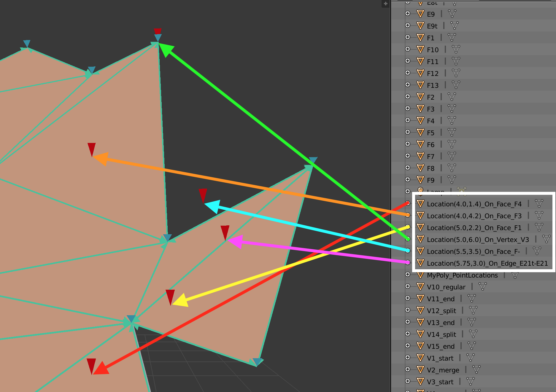This screenshot has width=556, height=392.
Task: Click the mesh data icon beside MyPoly_PointLocations
Action: click(515, 275)
